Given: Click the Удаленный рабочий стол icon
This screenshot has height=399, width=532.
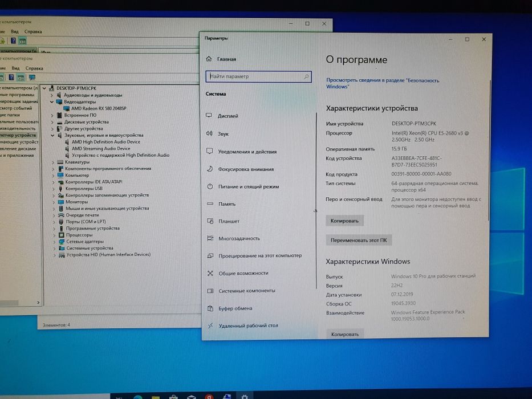Looking at the screenshot, I should pyautogui.click(x=210, y=325).
